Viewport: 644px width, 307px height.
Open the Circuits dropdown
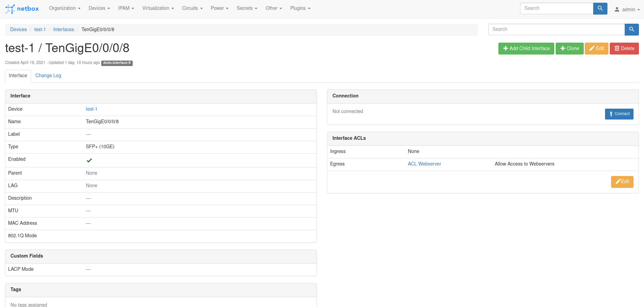click(x=192, y=8)
